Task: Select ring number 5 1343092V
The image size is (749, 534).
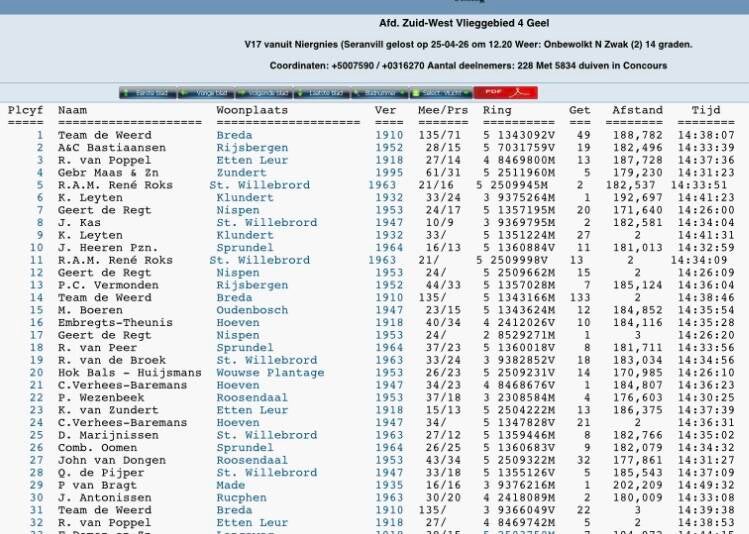Action: [x=519, y=135]
